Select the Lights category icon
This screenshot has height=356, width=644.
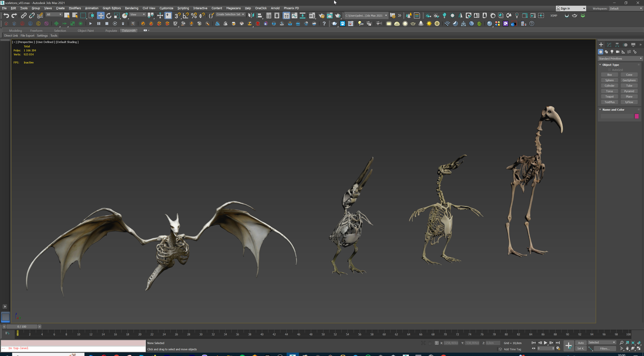pyautogui.click(x=612, y=52)
